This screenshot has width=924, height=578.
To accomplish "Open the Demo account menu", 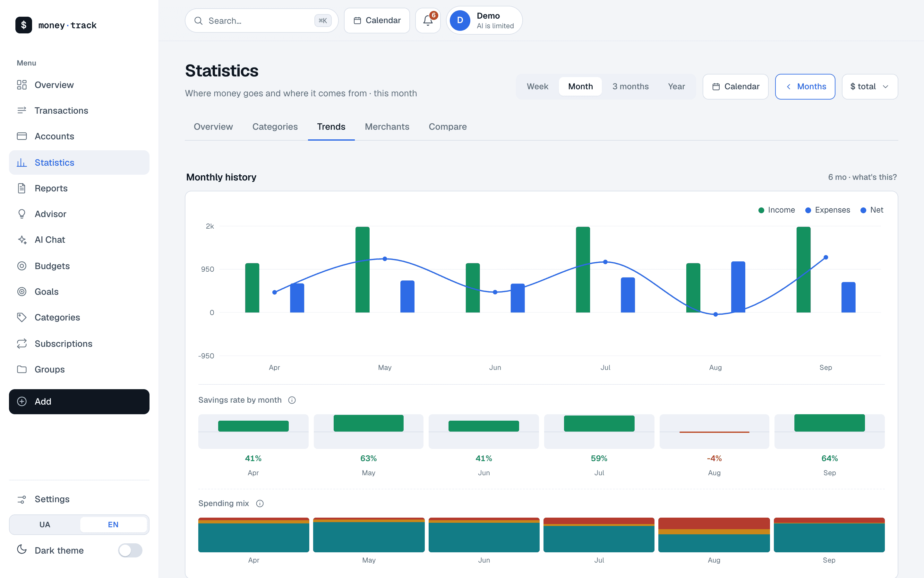I will click(484, 21).
